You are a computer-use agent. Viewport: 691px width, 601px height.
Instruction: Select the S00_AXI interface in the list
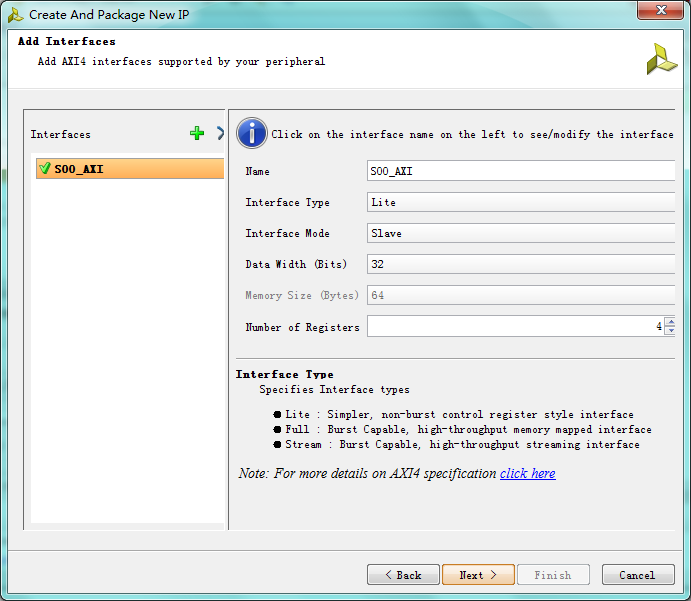pyautogui.click(x=130, y=169)
